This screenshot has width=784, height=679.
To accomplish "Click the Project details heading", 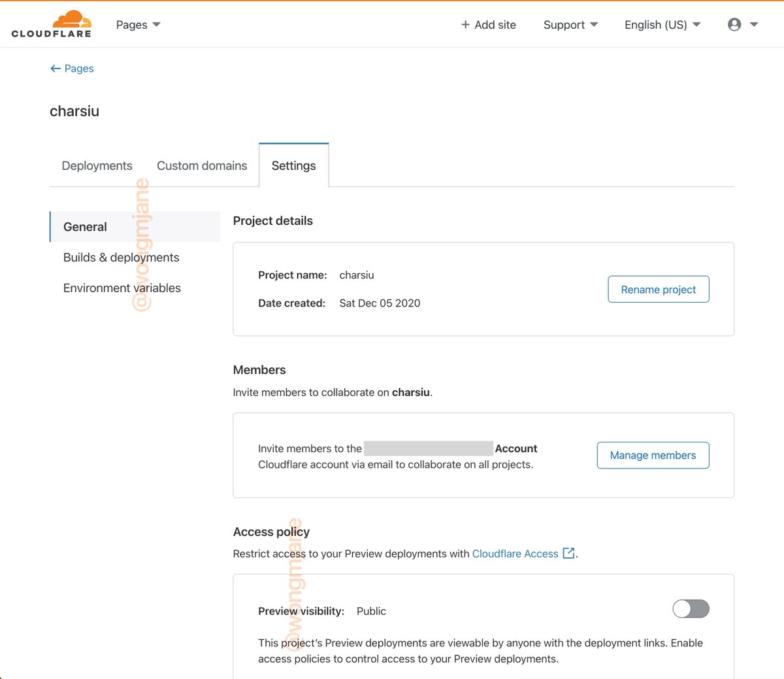I will (x=273, y=221).
